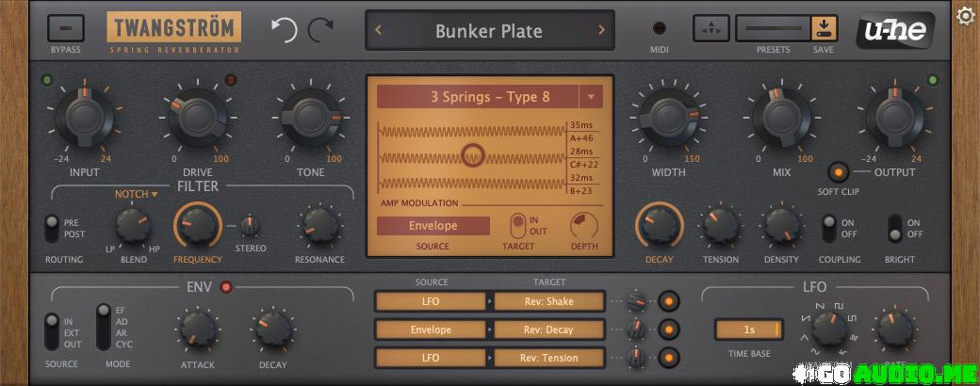Image resolution: width=980 pixels, height=386 pixels.
Task: Toggle the Coupling on/off switch
Action: coord(828,229)
